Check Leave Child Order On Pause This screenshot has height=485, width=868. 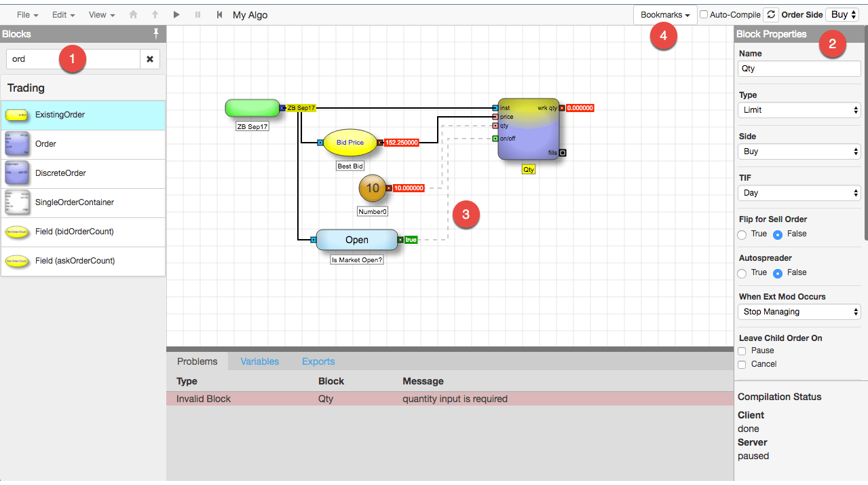click(742, 351)
